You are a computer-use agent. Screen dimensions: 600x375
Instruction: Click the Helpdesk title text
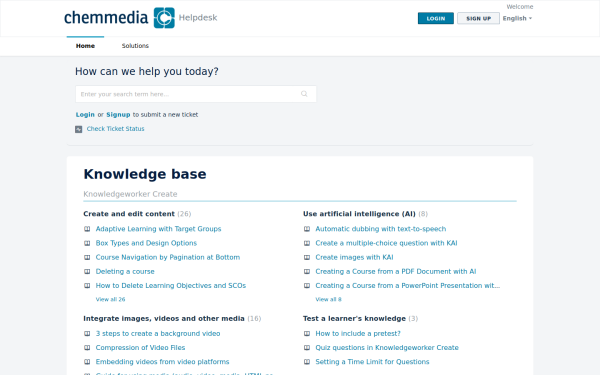click(198, 18)
